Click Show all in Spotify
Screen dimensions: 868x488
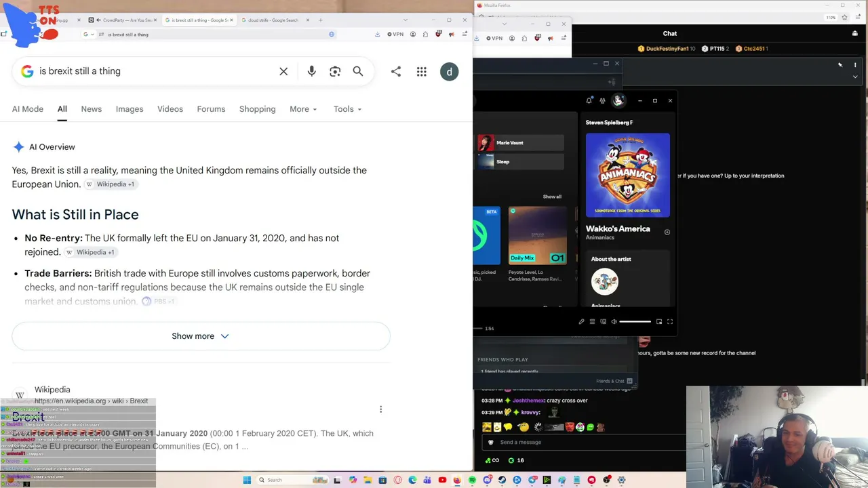[552, 197]
